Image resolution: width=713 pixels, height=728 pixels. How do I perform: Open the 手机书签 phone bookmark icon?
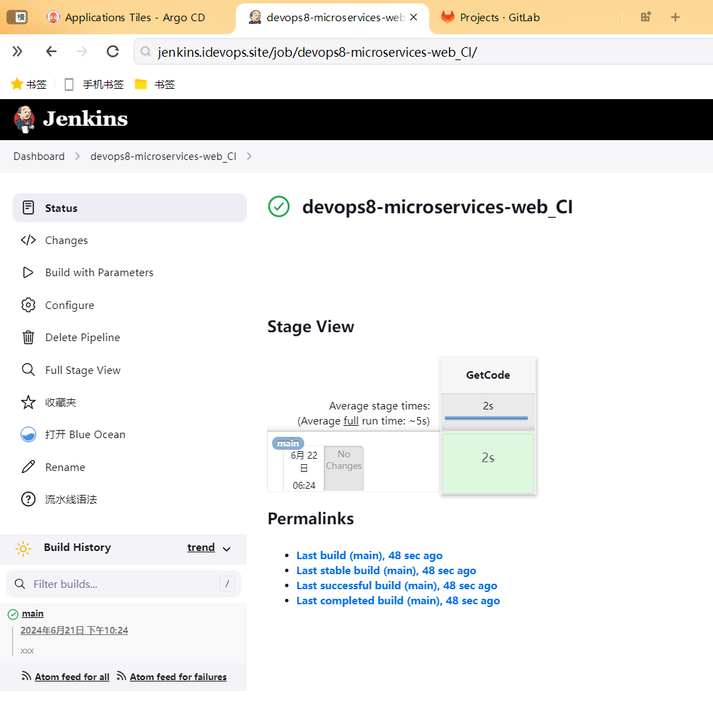click(x=68, y=85)
